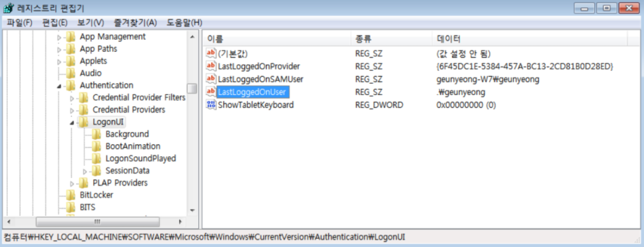
Task: Select the Authentication key label
Action: pyautogui.click(x=107, y=85)
